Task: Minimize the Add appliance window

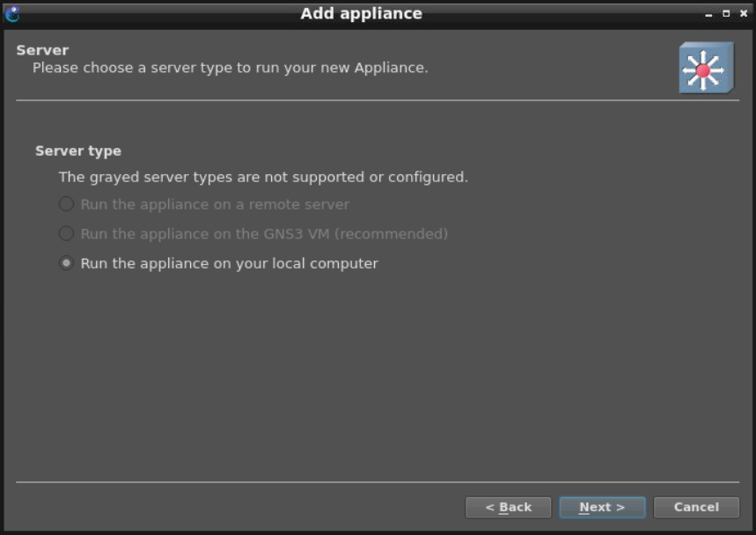Action: coord(708,14)
